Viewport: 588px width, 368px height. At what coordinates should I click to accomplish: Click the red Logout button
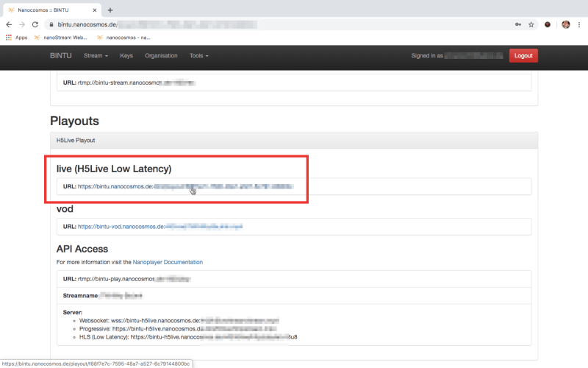[x=523, y=56]
